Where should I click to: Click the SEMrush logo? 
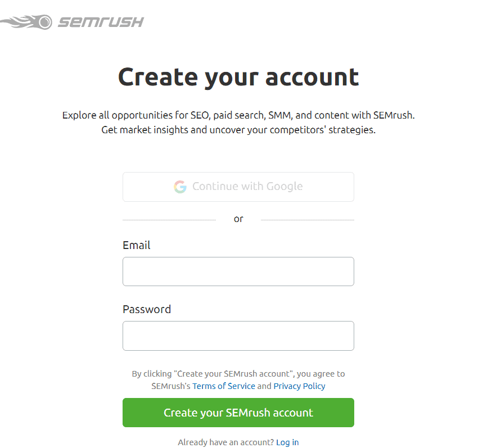click(73, 21)
